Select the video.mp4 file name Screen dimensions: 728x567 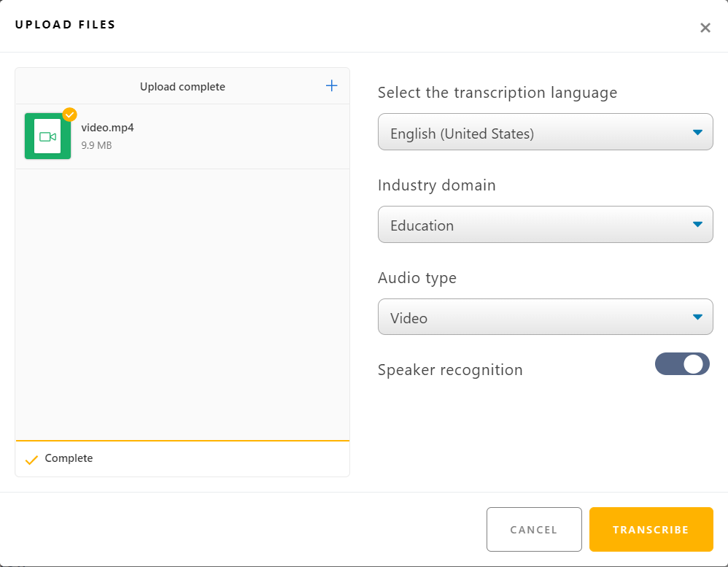(x=107, y=128)
